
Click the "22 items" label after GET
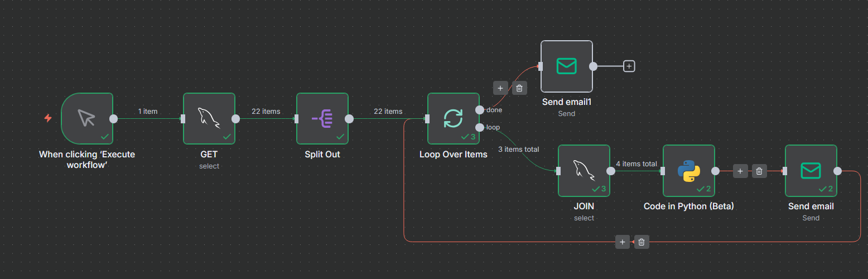tap(266, 112)
